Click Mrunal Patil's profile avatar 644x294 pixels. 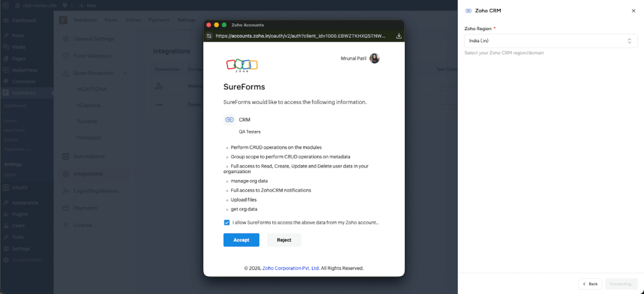375,59
